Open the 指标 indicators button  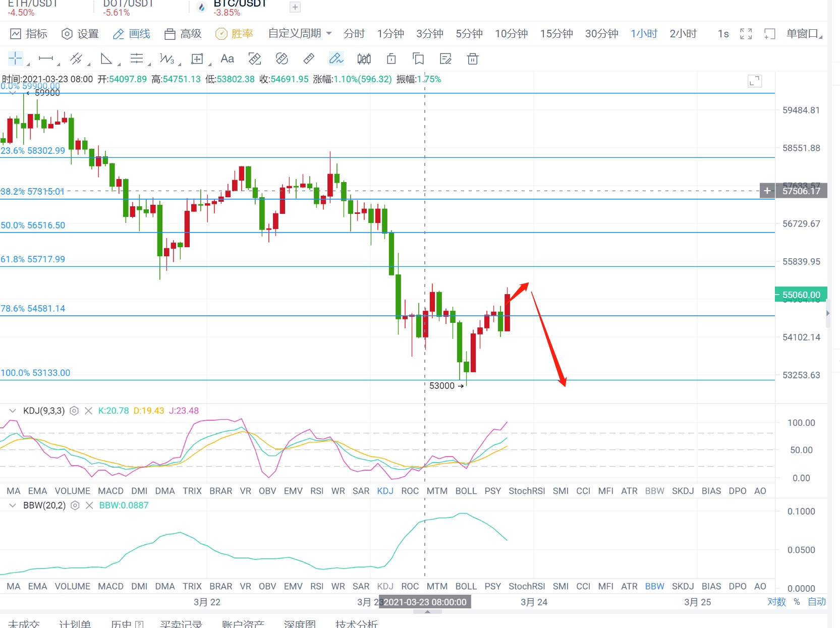click(x=29, y=34)
